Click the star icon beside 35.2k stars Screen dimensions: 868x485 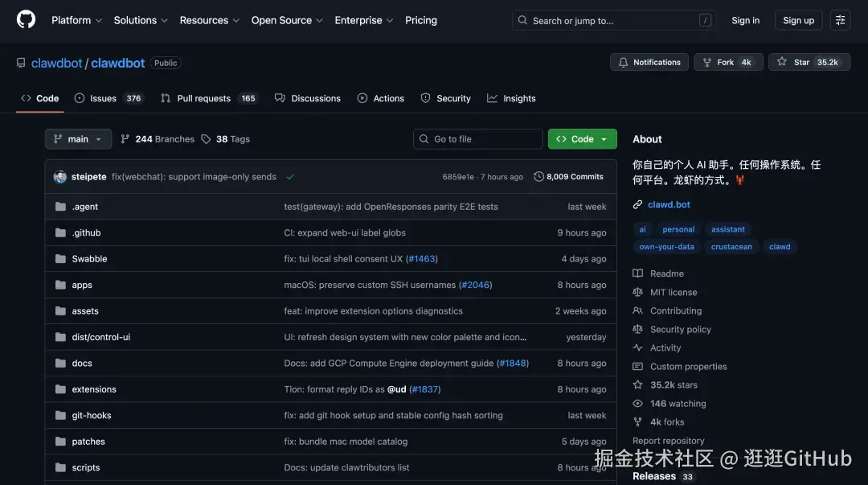coord(637,384)
